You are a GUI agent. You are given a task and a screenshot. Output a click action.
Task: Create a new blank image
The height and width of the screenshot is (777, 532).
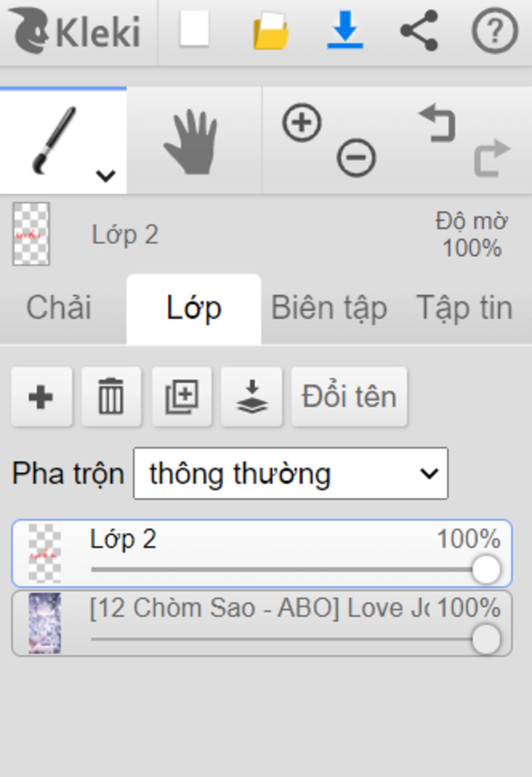tap(194, 29)
